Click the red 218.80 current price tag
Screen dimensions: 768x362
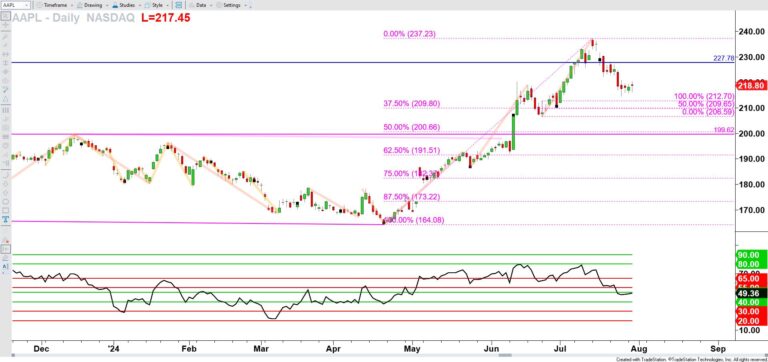(751, 85)
